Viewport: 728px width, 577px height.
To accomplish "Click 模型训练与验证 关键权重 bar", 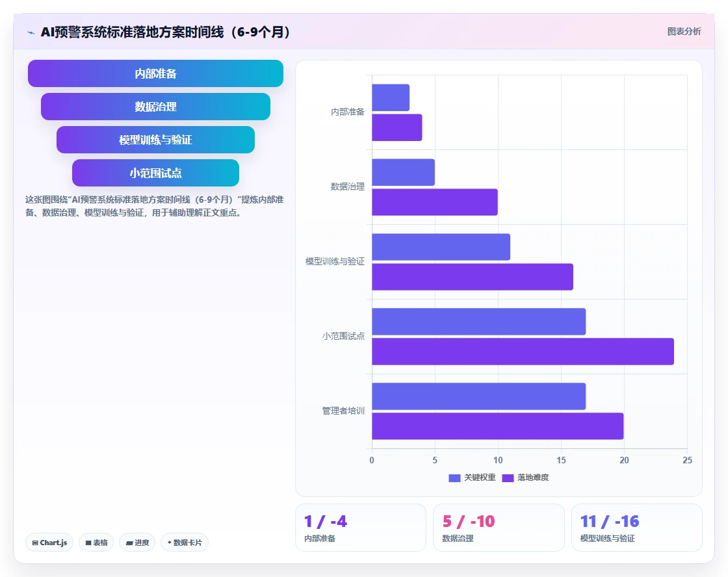I will [441, 247].
